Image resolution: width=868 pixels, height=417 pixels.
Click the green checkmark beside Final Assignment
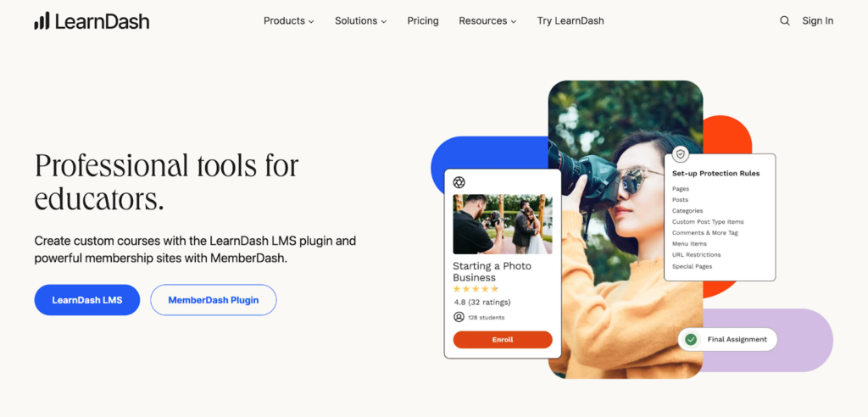click(x=690, y=340)
